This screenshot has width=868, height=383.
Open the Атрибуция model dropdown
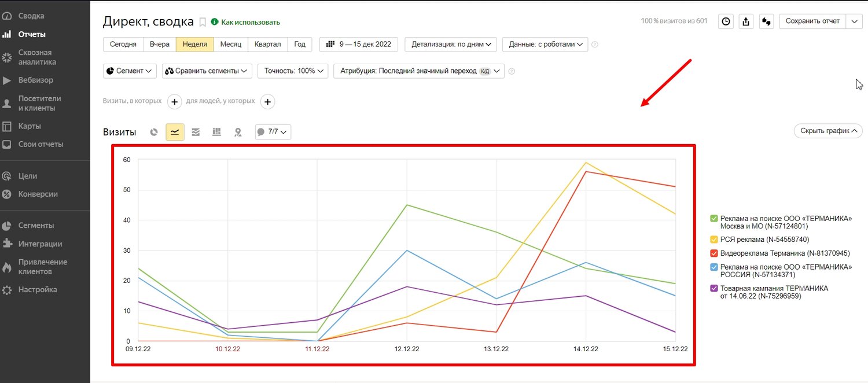click(x=419, y=71)
